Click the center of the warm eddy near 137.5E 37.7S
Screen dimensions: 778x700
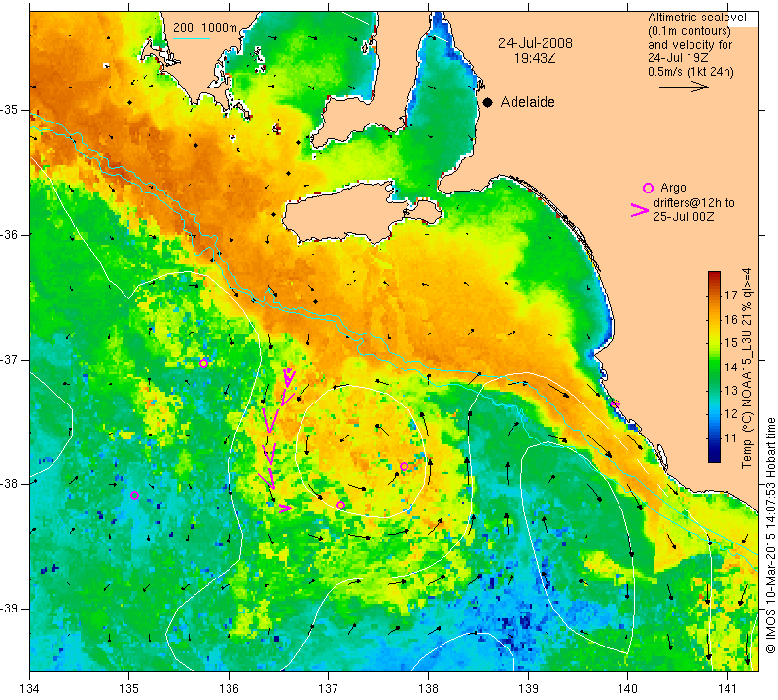[360, 451]
